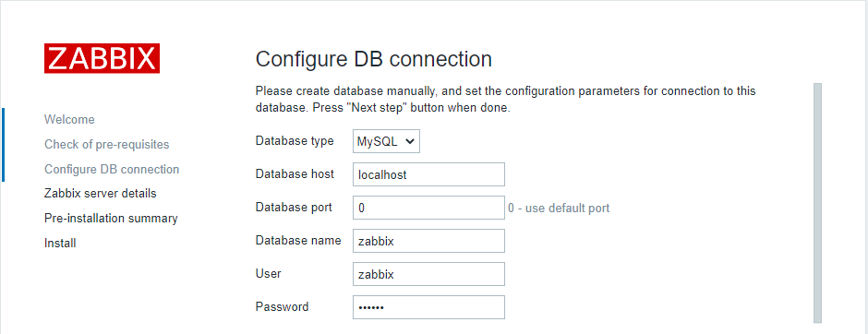The height and width of the screenshot is (334, 868).
Task: Select the Install step in sidebar
Action: (60, 243)
